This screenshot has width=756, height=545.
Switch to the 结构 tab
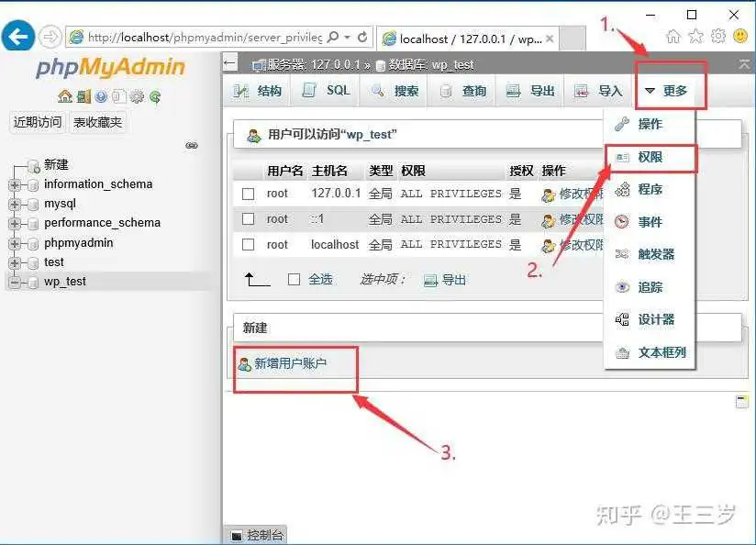pyautogui.click(x=258, y=91)
